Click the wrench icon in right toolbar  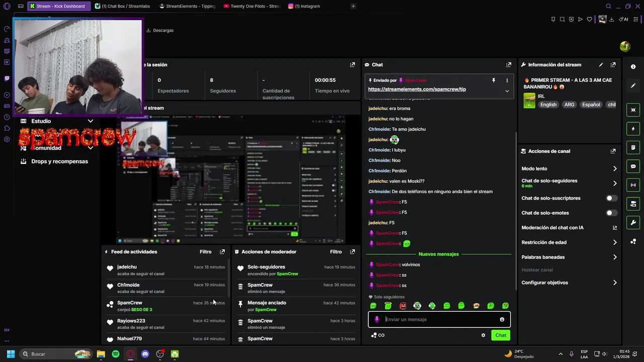pos(633,223)
